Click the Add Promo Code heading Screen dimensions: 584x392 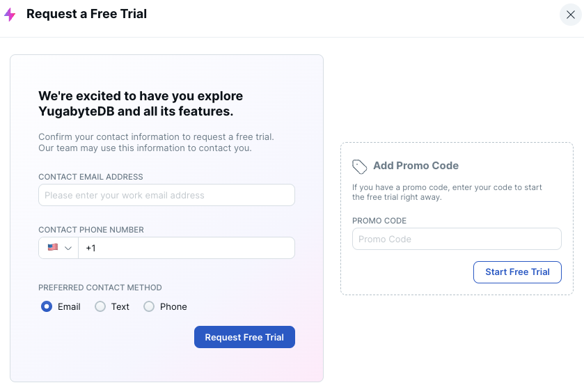tap(416, 166)
